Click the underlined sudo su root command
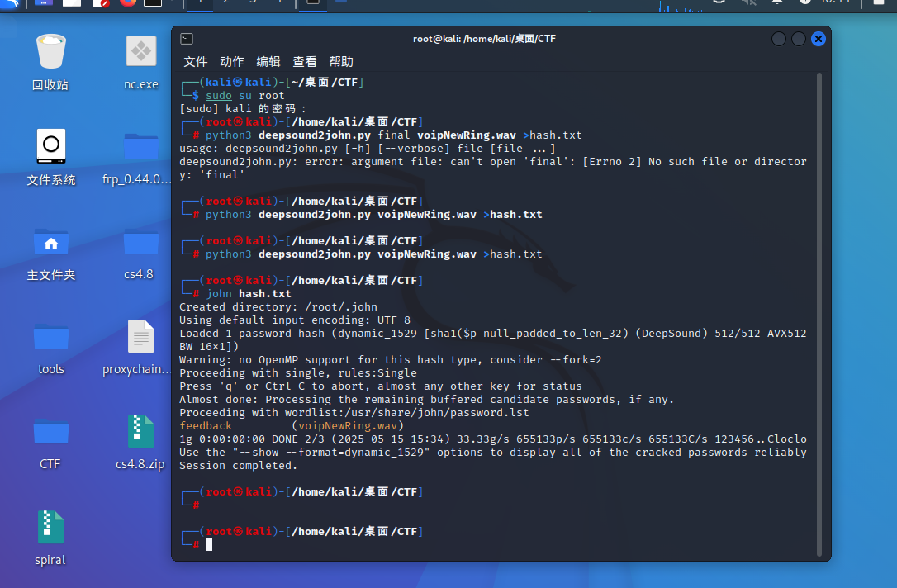The height and width of the screenshot is (588, 897). pyautogui.click(x=218, y=95)
